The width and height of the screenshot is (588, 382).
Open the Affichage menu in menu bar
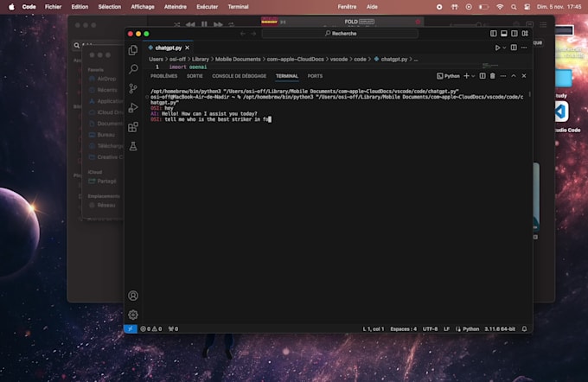point(143,6)
